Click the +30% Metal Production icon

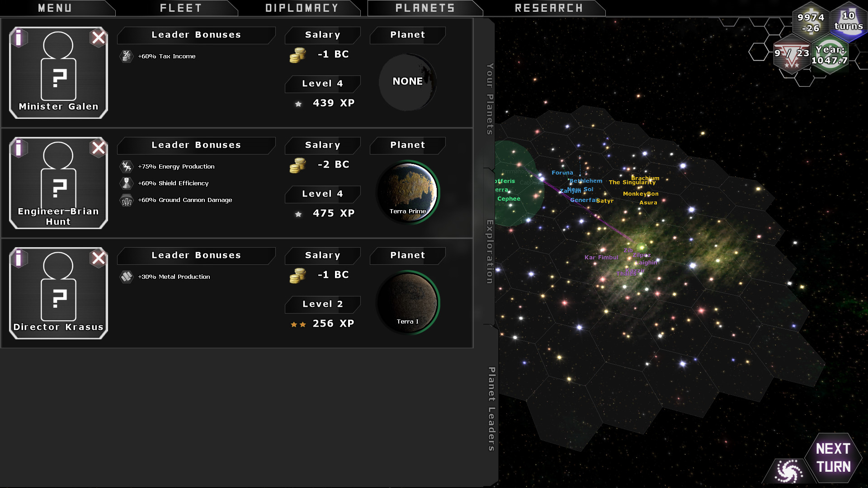[x=126, y=277]
